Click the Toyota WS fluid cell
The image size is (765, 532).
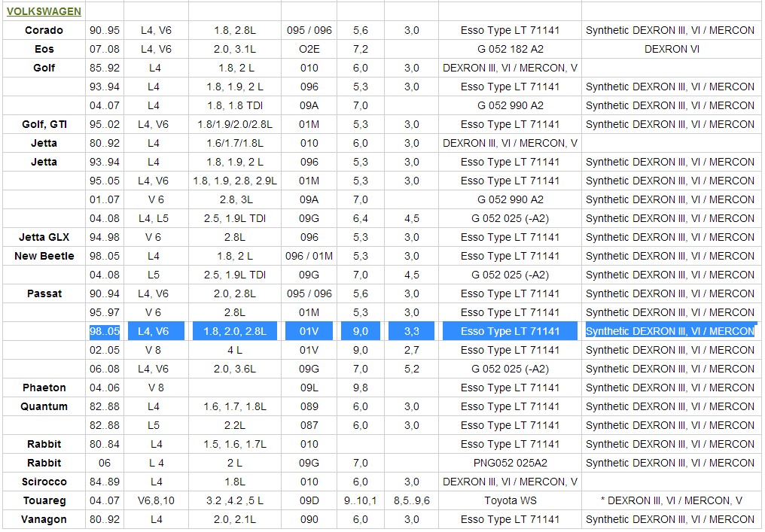pyautogui.click(x=510, y=501)
